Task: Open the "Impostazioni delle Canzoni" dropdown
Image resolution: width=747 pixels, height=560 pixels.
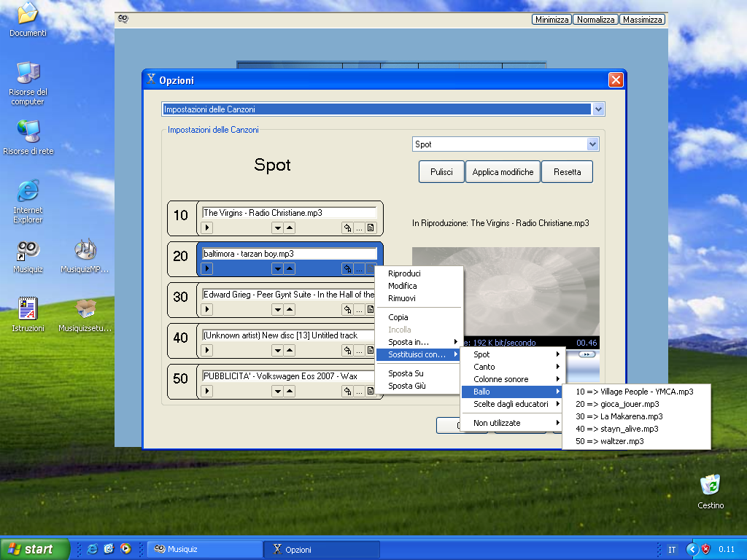Action: (x=598, y=109)
